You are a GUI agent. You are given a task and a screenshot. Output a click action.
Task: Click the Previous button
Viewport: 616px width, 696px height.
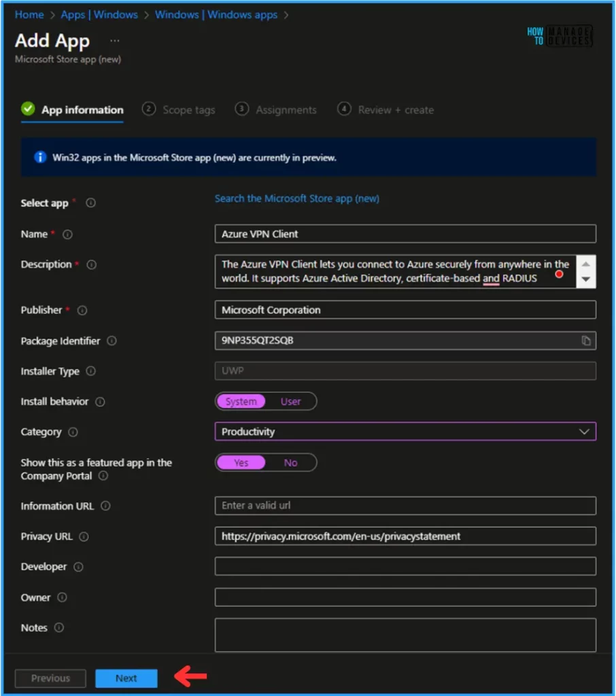pos(50,678)
